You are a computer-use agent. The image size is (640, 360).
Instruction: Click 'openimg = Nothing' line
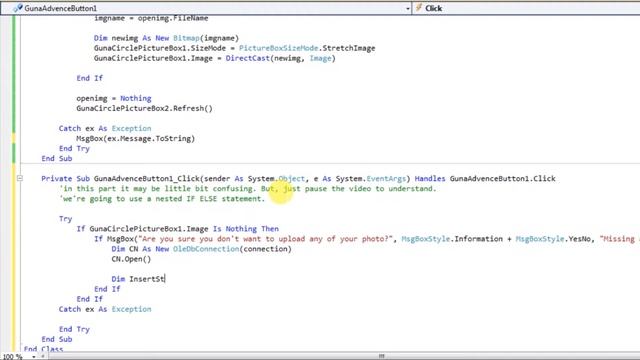click(x=113, y=98)
